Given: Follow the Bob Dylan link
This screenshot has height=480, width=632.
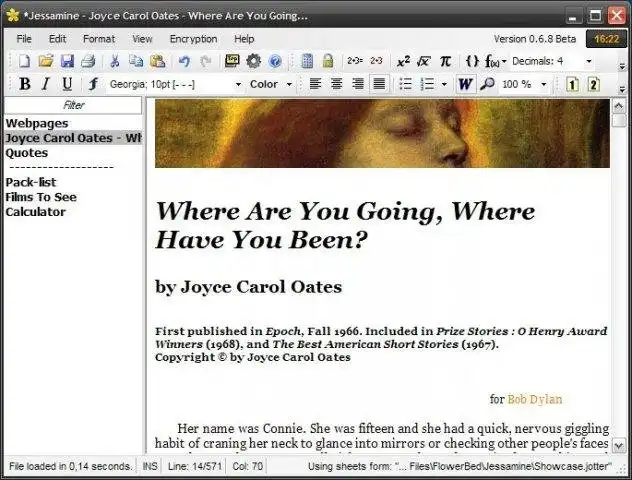Looking at the screenshot, I should click(534, 399).
